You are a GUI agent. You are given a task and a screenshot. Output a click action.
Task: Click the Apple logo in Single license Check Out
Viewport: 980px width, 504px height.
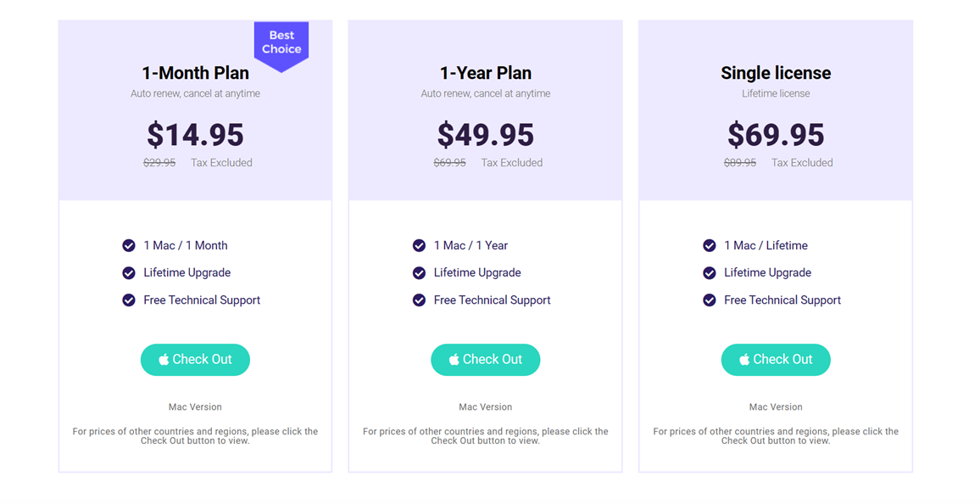(x=744, y=360)
